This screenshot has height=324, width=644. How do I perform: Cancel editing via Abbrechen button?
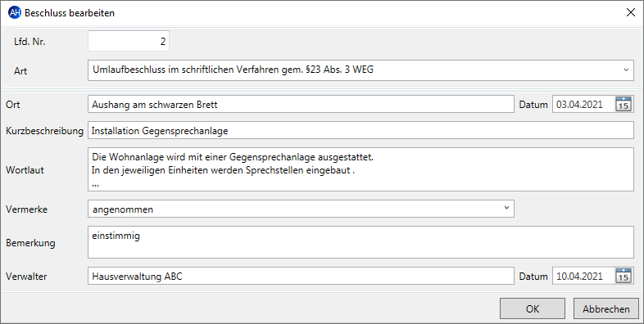coord(605,308)
